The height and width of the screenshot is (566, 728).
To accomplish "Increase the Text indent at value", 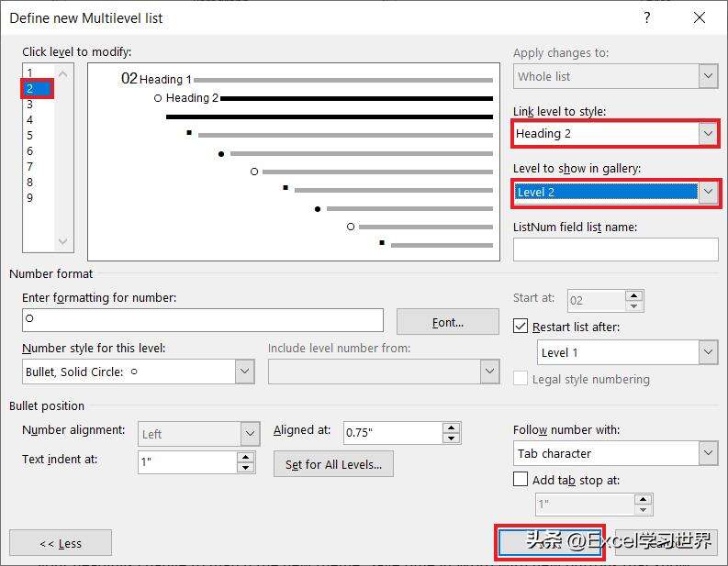I will (246, 457).
